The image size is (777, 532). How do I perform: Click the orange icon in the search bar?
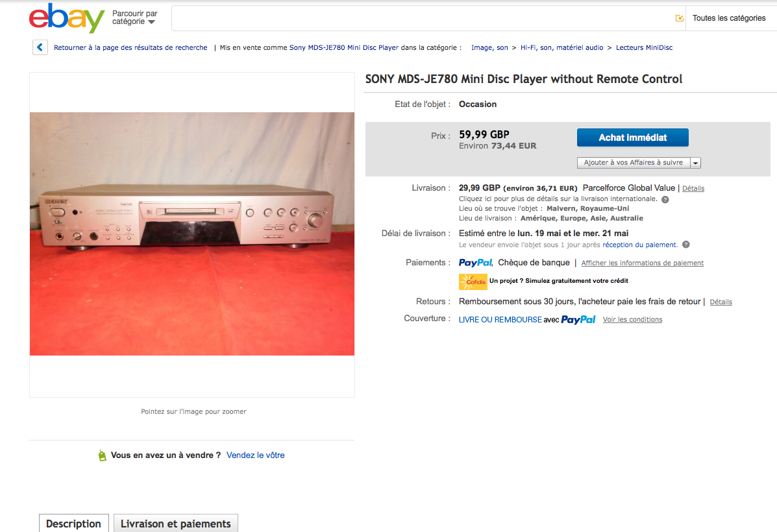coord(680,18)
